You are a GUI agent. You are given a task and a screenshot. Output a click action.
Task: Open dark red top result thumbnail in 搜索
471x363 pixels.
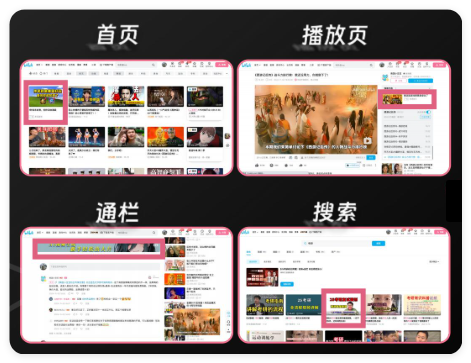coord(262,277)
